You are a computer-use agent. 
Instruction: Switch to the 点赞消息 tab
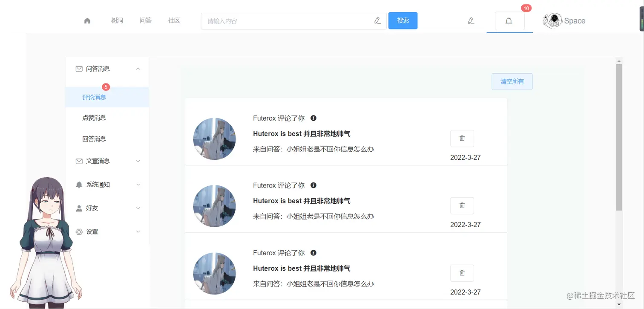(x=94, y=118)
